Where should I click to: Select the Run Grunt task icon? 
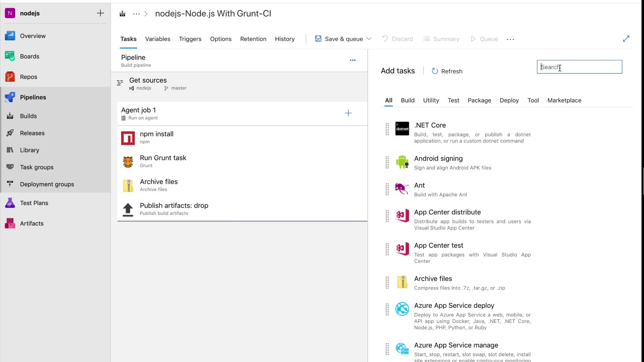128,162
